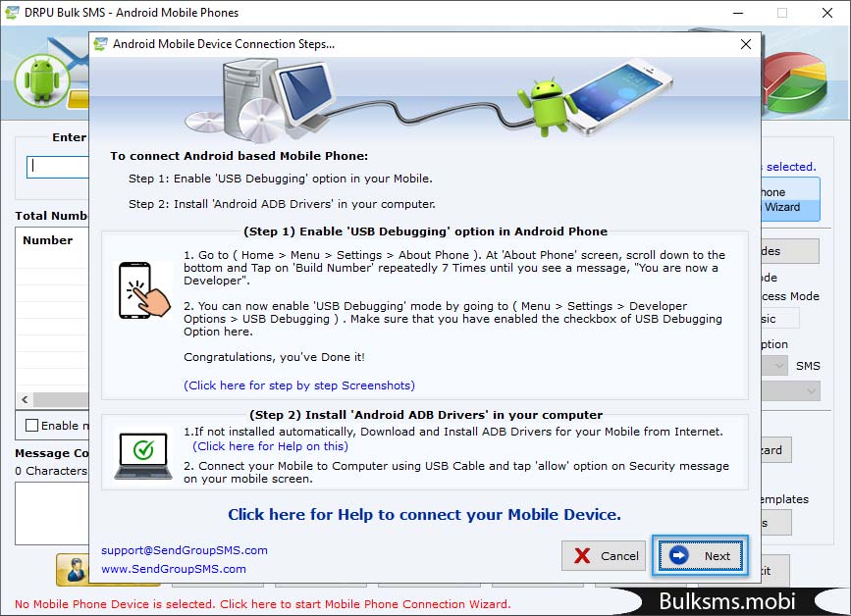Click 'Step 1: Enable USB Debugging' text
The width and height of the screenshot is (851, 616).
[281, 179]
